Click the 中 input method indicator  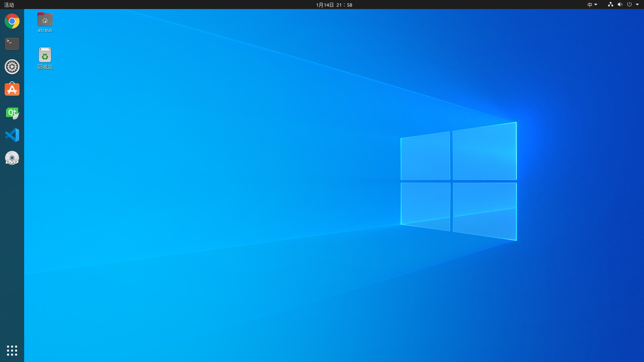pyautogui.click(x=590, y=5)
